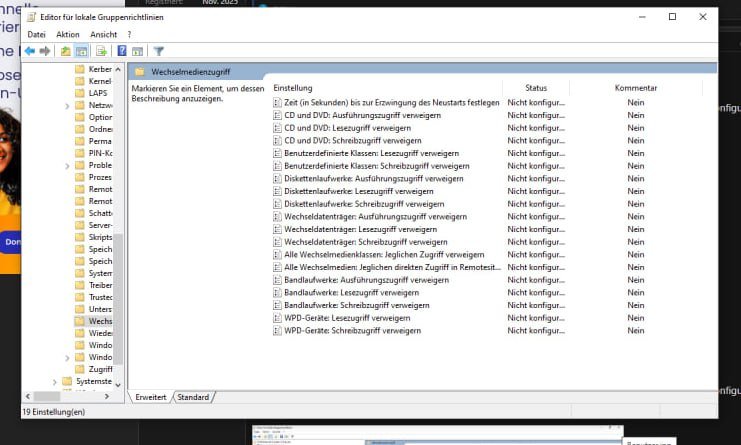The height and width of the screenshot is (445, 741).
Task: Click policy icon for 'Bandlaufwerke: Schreibzugriff verweigern'
Action: coord(277,305)
